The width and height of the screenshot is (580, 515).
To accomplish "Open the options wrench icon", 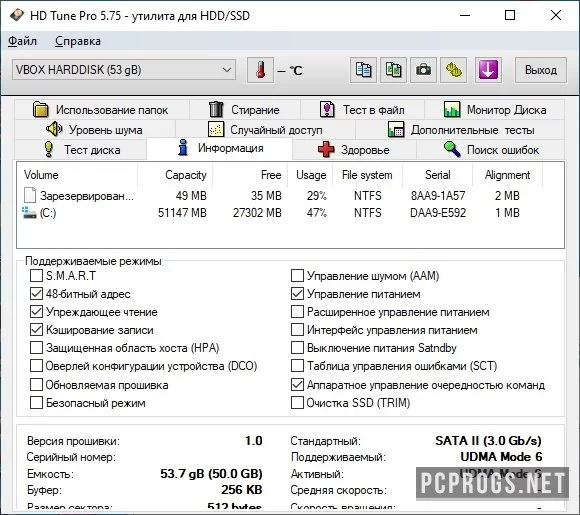I will (453, 70).
